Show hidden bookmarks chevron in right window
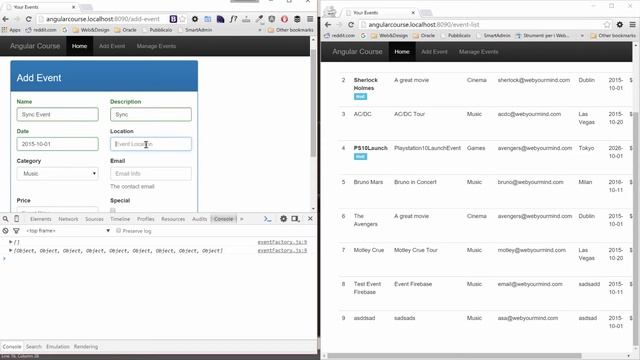Viewport: 640px width, 360px height. [582, 36]
